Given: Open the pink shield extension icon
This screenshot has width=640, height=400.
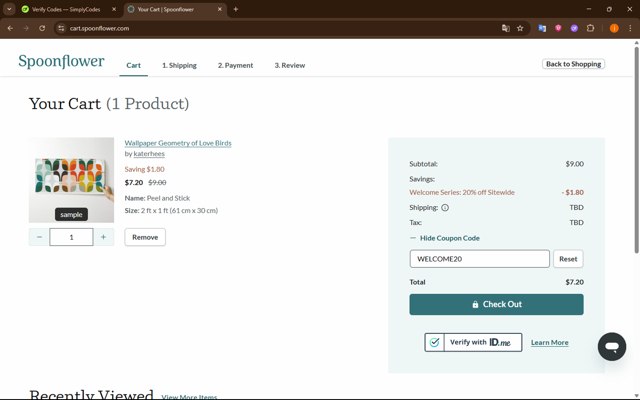Looking at the screenshot, I should pyautogui.click(x=558, y=28).
